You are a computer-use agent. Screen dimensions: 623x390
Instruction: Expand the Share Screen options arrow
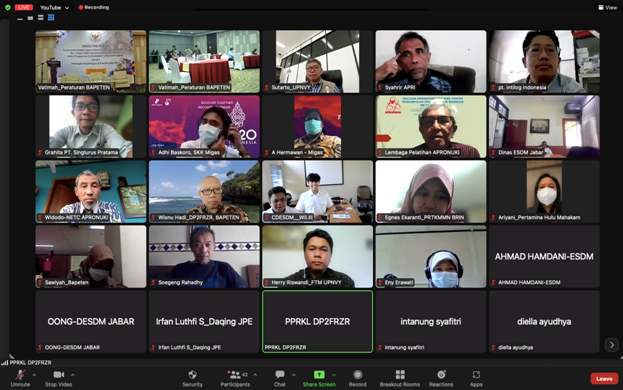(x=334, y=375)
